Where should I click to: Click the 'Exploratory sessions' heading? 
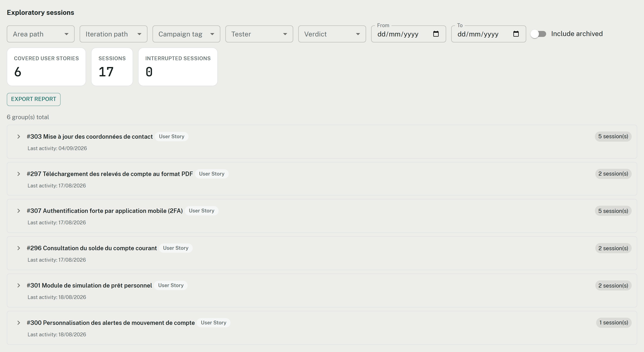pyautogui.click(x=40, y=13)
